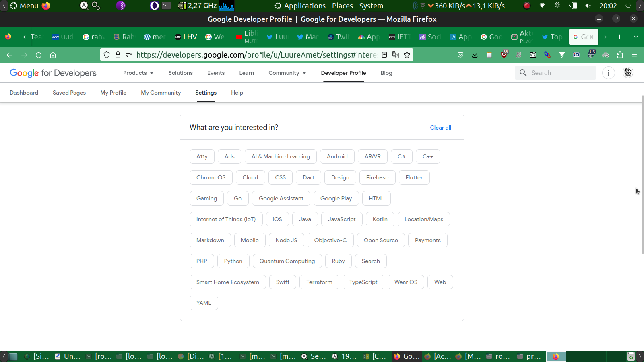Open notifications bell in the system panel
Screen dimensions: 644x362
[557, 6]
